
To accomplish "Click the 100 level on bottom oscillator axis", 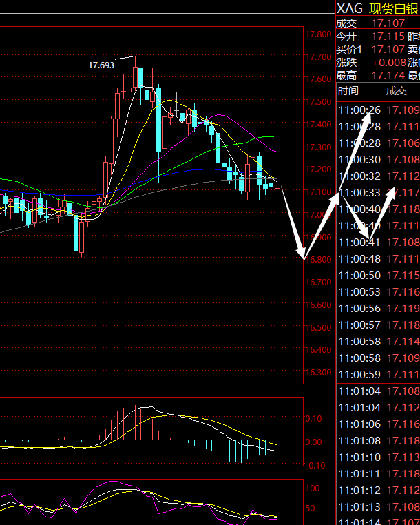I will pyautogui.click(x=313, y=488).
